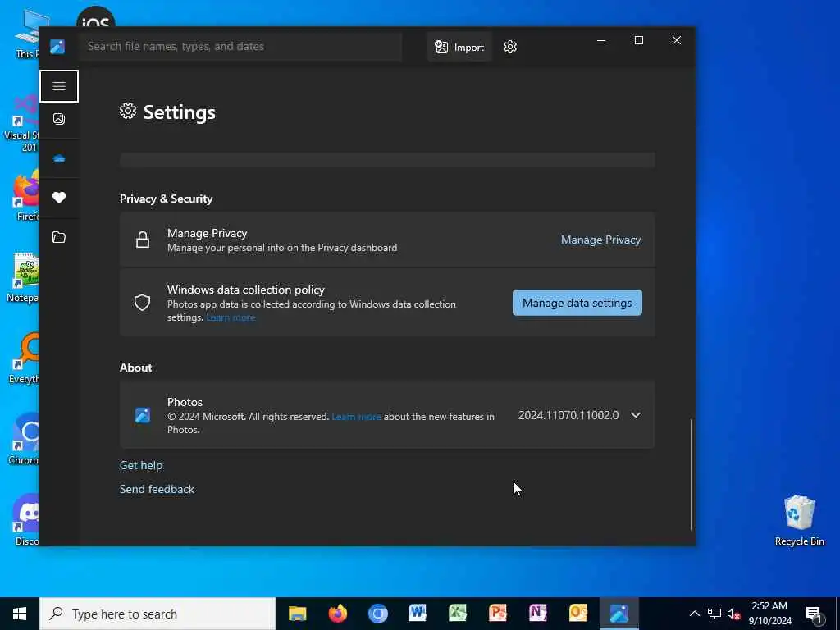The height and width of the screenshot is (630, 840).
Task: Click the Photos icon in the About section
Action: tap(143, 415)
